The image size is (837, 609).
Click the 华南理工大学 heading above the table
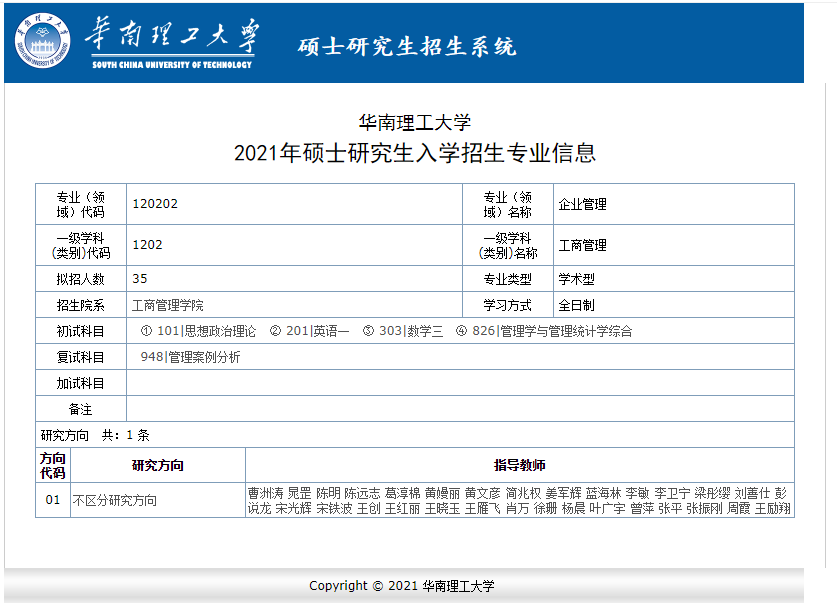414,123
